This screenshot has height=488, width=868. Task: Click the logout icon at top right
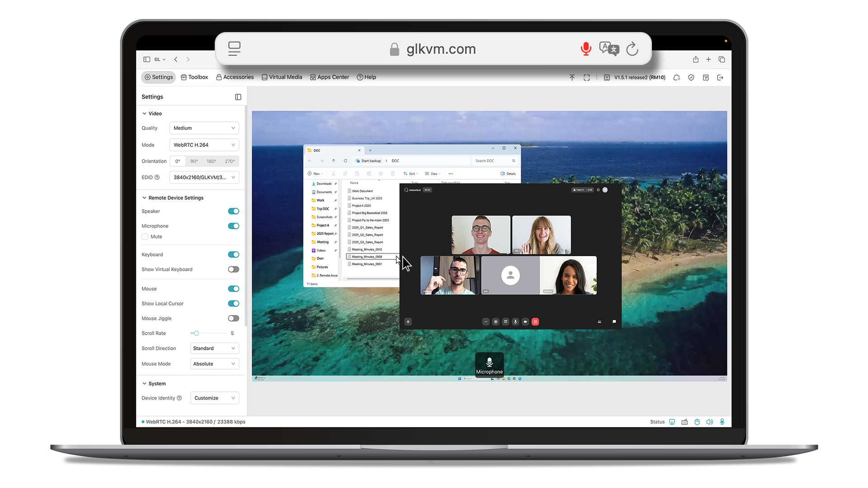[720, 78]
